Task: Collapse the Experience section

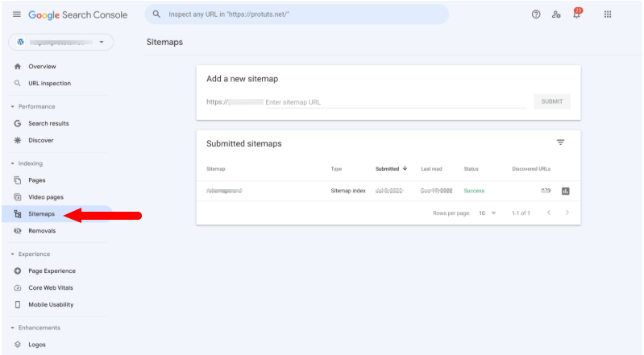Action: coord(31,254)
